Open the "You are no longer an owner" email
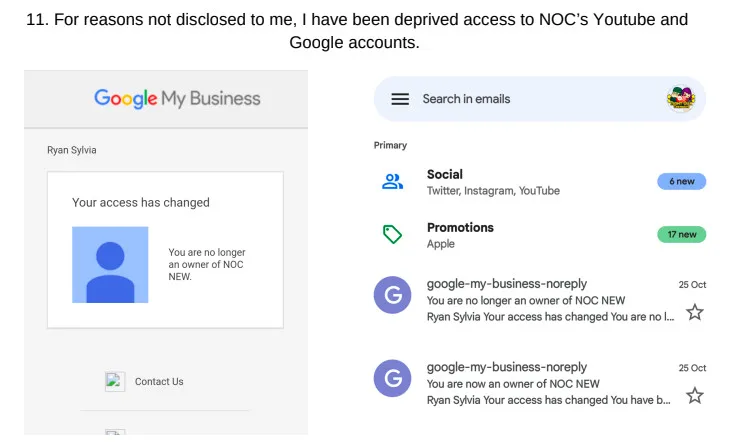 pos(540,300)
